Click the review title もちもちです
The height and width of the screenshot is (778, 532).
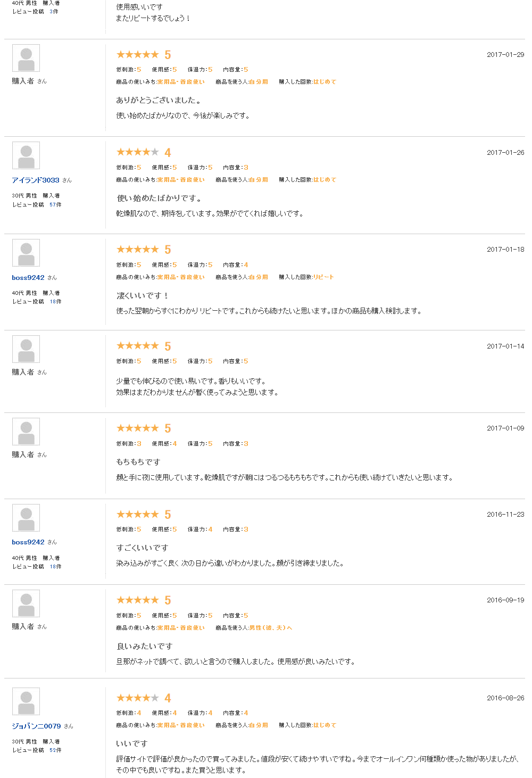(138, 462)
